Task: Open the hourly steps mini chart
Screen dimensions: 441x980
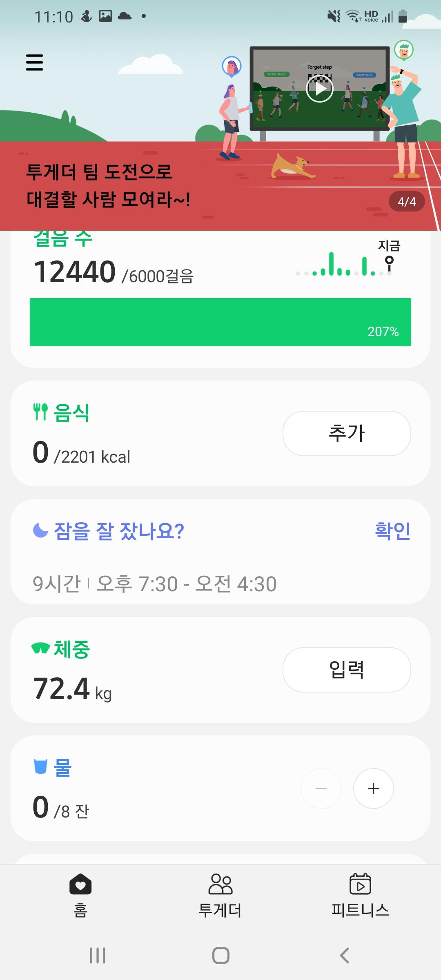Action: pyautogui.click(x=344, y=265)
